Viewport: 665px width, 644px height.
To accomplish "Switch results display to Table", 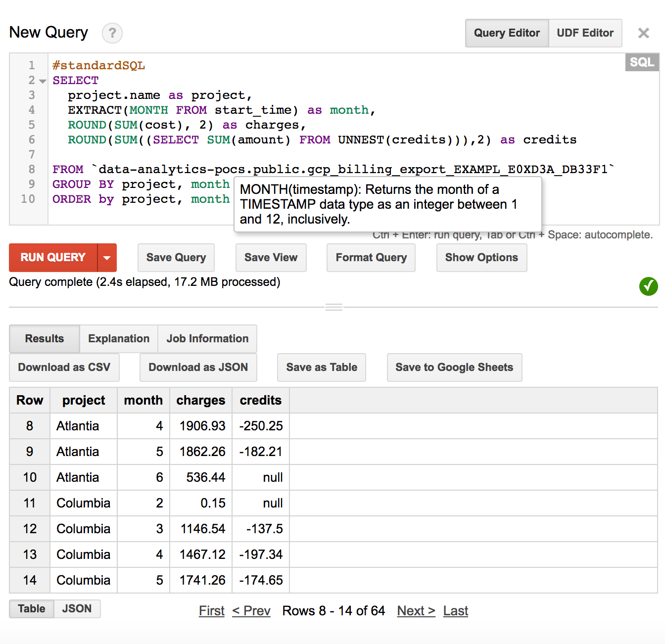I will pos(31,608).
